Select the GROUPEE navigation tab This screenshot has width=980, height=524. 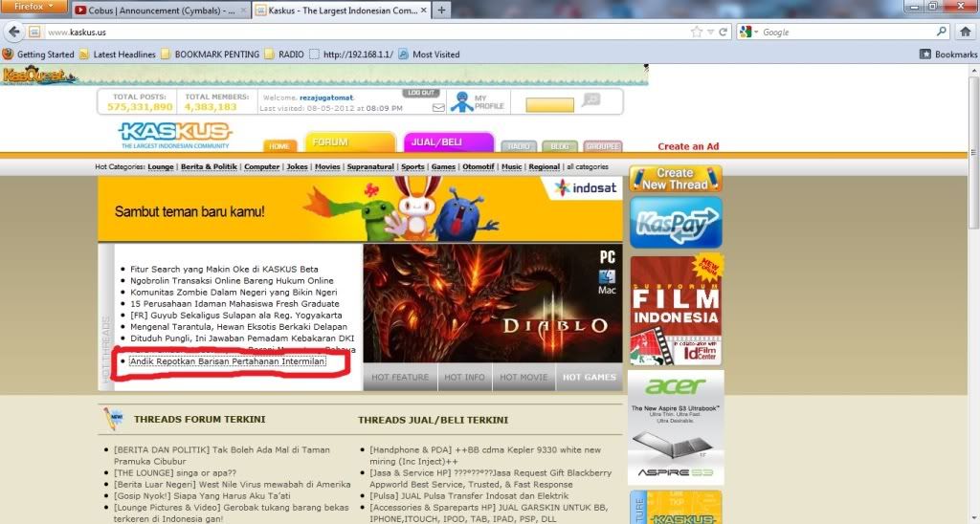point(603,146)
